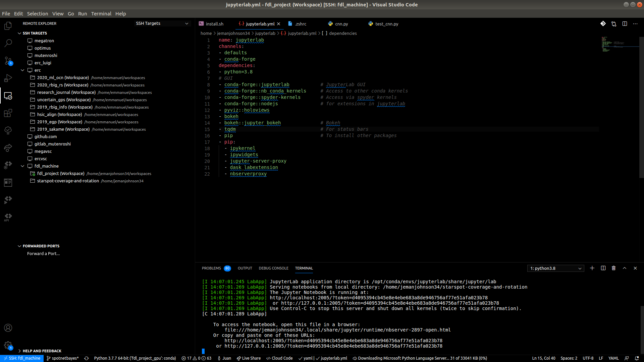Open the Search view in activity bar

point(8,43)
